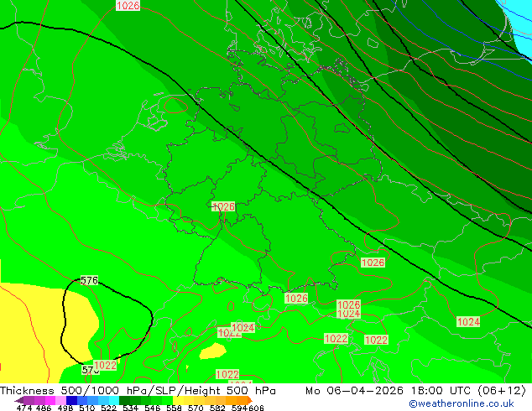This screenshot has height=411, width=532.
Task: Click the legend value 534
Action: pos(130,408)
